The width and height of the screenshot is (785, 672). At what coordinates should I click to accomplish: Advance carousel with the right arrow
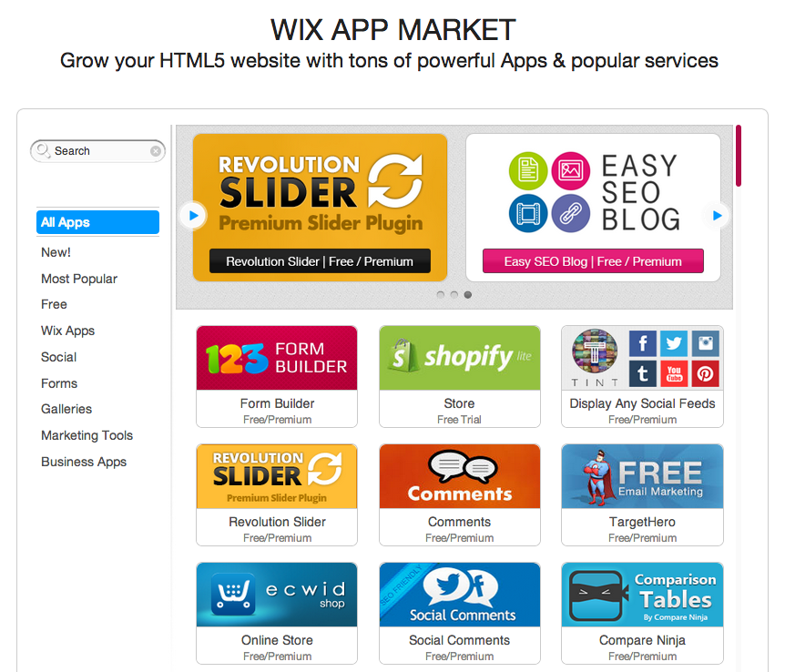coord(718,215)
